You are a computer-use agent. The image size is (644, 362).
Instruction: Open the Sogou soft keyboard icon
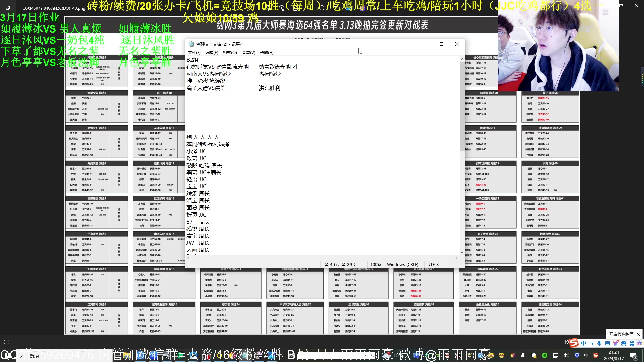tap(607, 343)
